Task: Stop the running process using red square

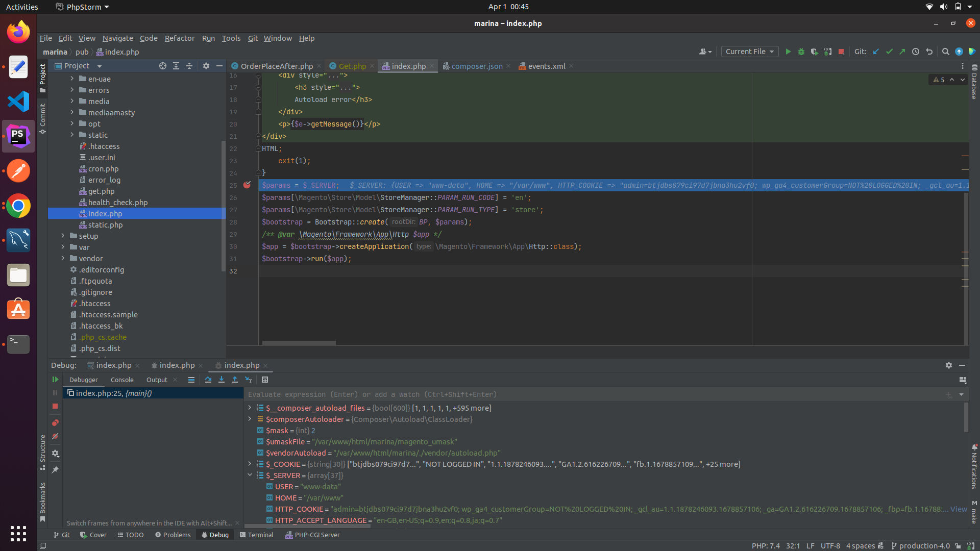Action: click(841, 52)
